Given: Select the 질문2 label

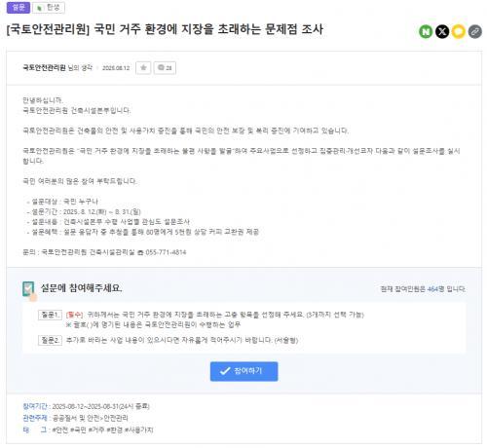Looking at the screenshot, I should [50, 340].
